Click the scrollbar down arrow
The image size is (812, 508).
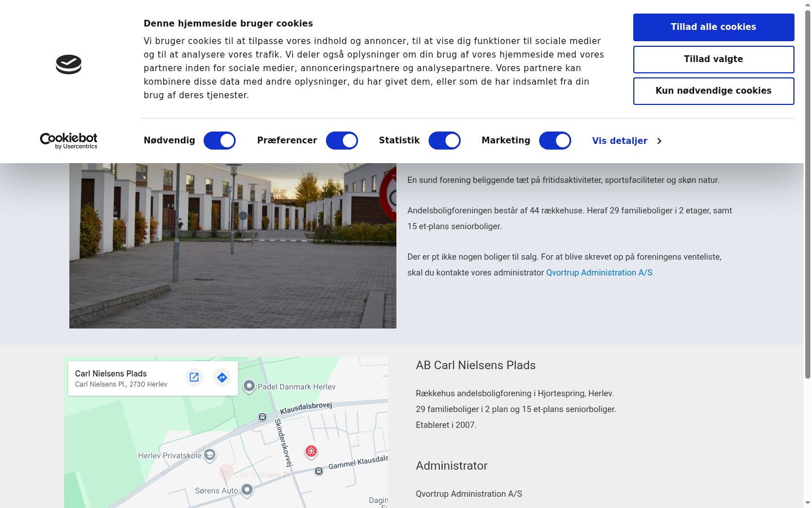807,503
